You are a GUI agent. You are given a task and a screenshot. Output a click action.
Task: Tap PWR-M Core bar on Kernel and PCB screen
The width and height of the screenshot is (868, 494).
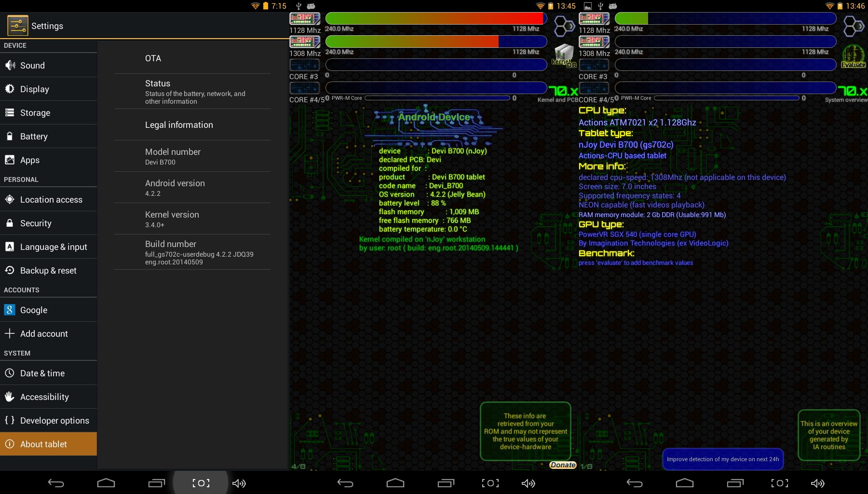point(437,98)
